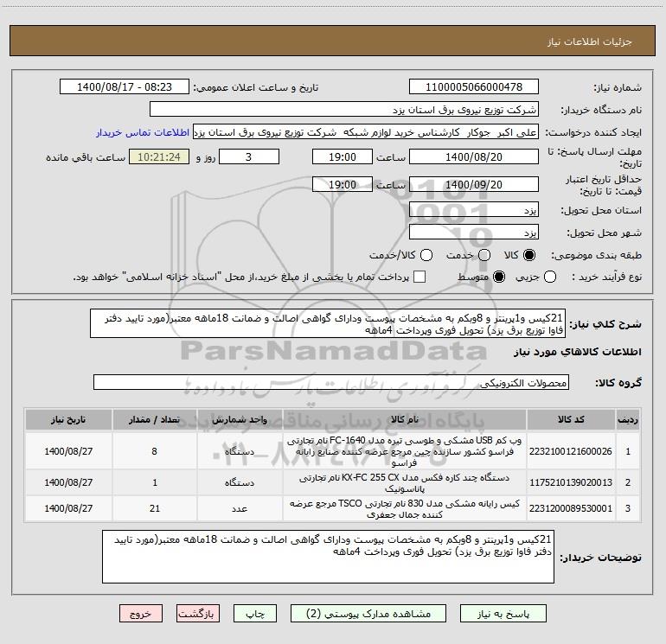Image resolution: width=666 pixels, height=644 pixels.
Task: Click the request creator field 'علی اکبر جوکار'
Action: [366, 132]
